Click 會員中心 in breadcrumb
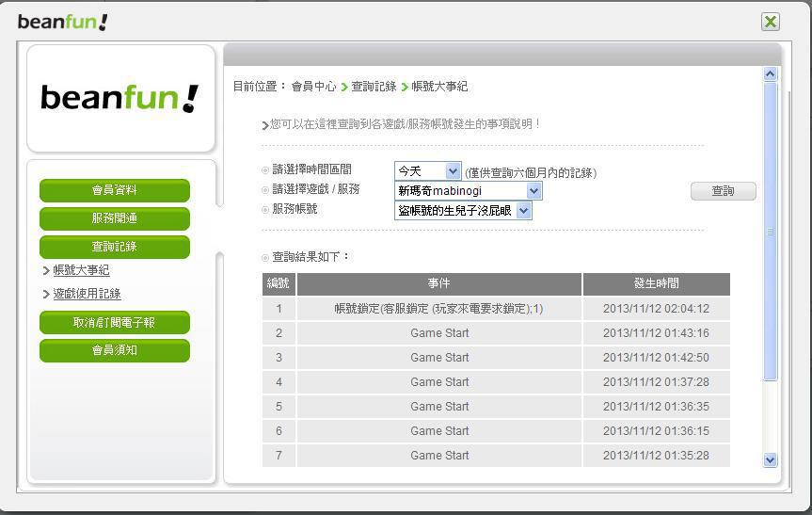 point(314,87)
